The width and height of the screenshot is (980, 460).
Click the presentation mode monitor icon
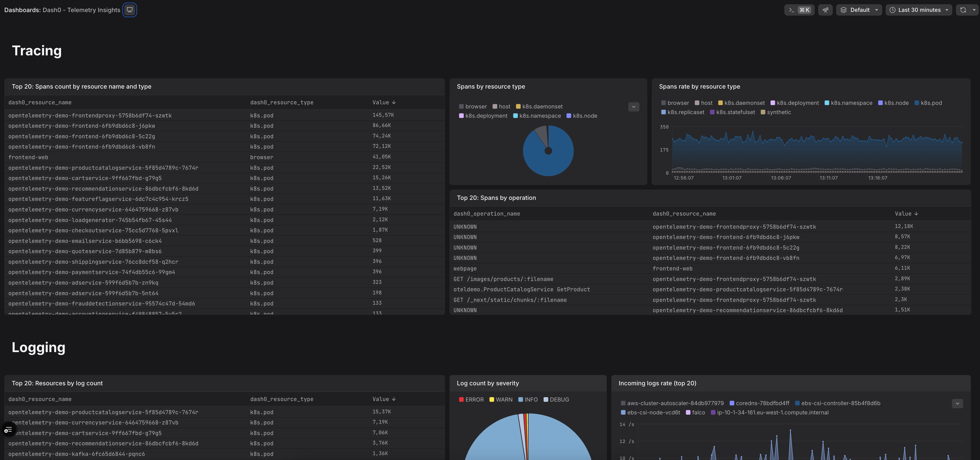tap(130, 10)
